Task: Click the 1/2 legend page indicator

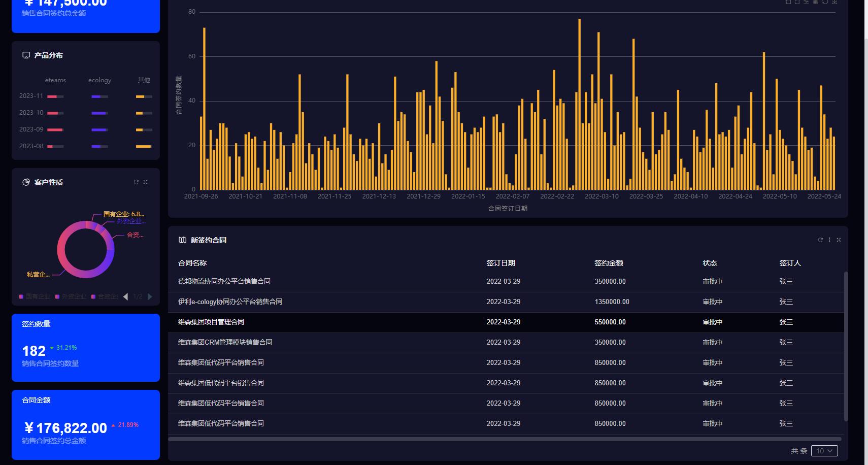Action: [x=138, y=296]
